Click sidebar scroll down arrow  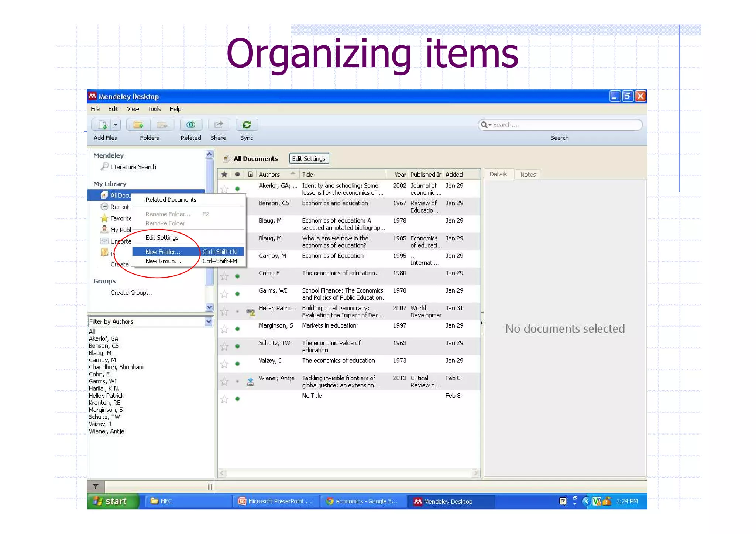coord(209,307)
